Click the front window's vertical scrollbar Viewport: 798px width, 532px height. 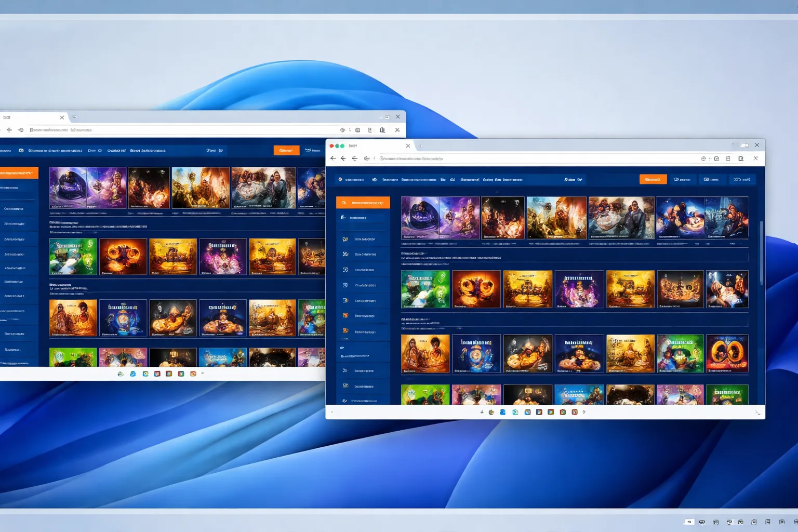[762, 252]
